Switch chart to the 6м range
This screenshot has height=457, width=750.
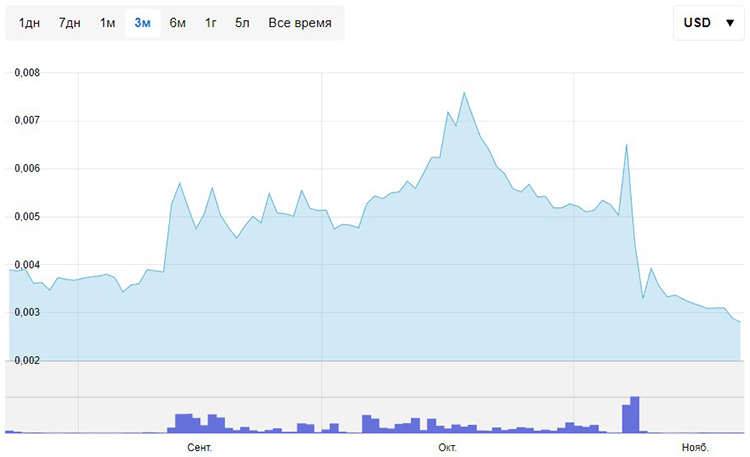[177, 23]
